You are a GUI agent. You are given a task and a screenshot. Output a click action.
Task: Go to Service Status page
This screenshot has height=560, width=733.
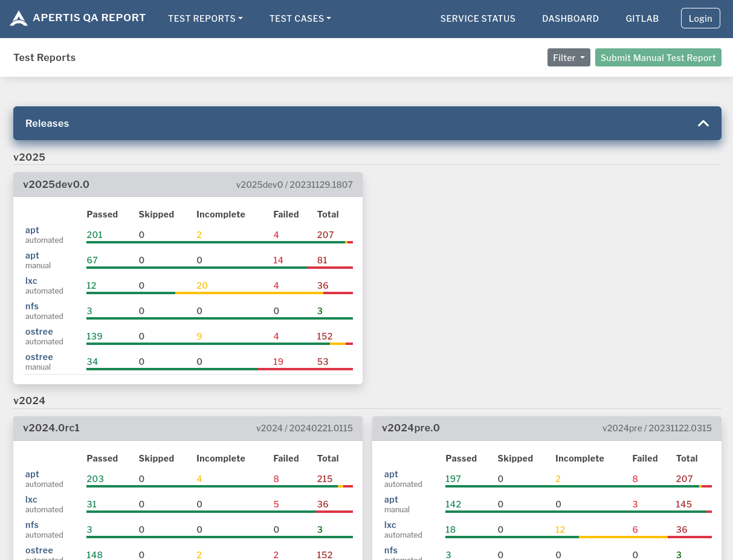pyautogui.click(x=477, y=19)
